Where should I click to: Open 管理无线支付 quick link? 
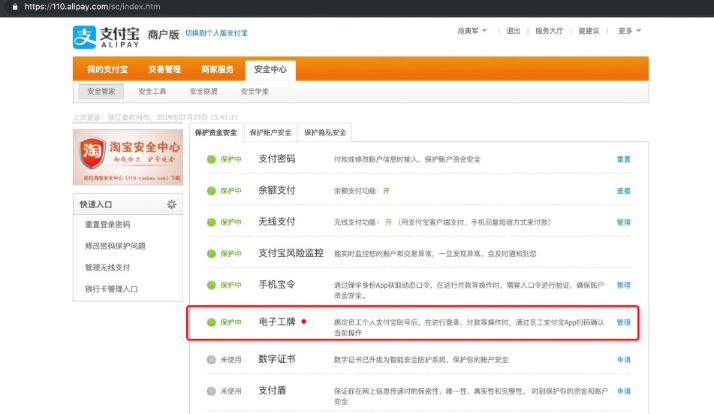pyautogui.click(x=107, y=267)
